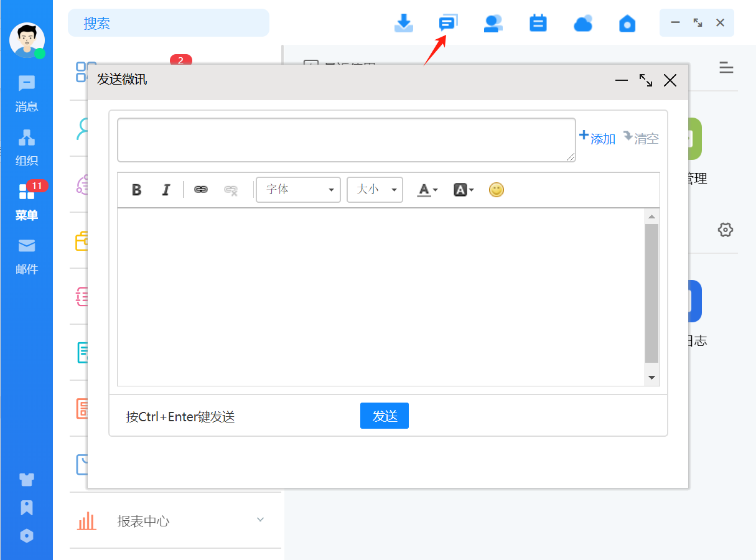The width and height of the screenshot is (756, 560).
Task: Open the calendar icon in top toolbar
Action: coord(538,23)
